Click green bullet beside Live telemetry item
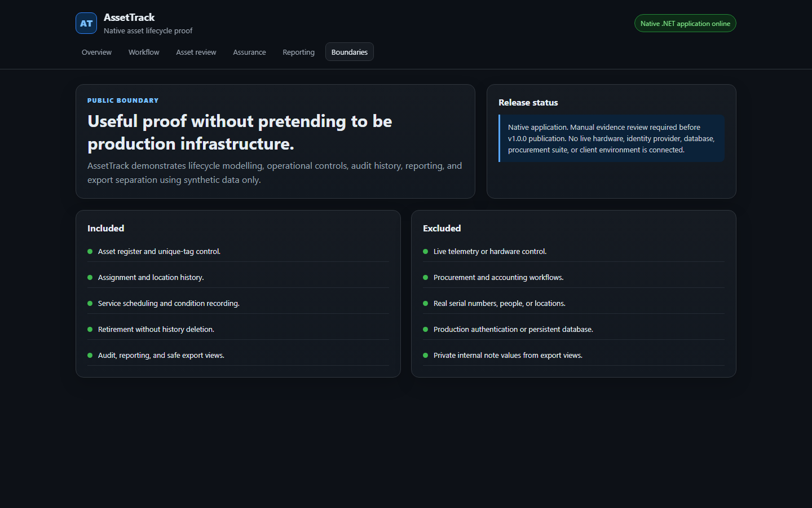This screenshot has width=812, height=508. (425, 252)
